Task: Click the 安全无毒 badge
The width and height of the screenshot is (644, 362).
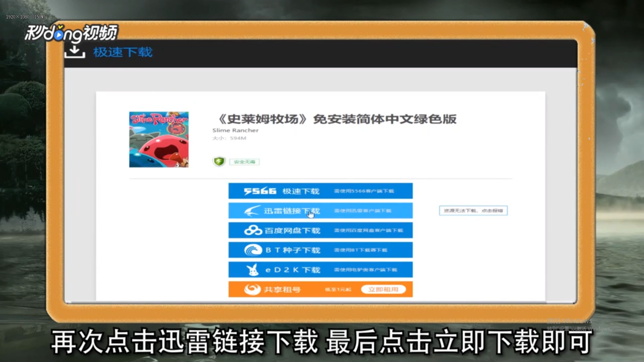Action: pyautogui.click(x=245, y=162)
